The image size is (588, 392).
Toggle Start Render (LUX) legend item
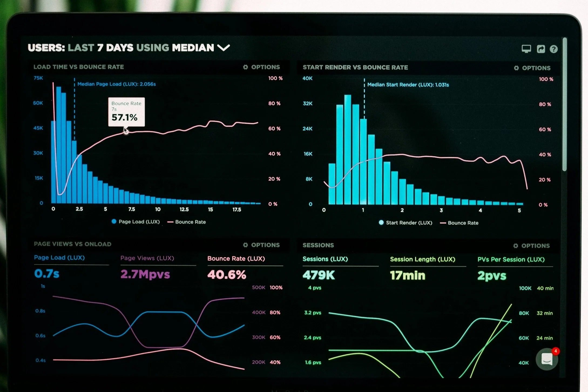(405, 223)
